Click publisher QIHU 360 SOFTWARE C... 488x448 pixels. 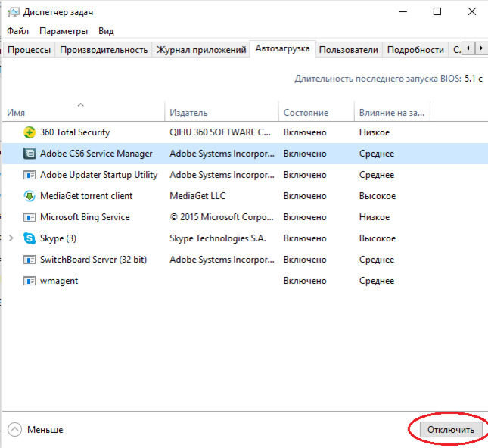[220, 132]
